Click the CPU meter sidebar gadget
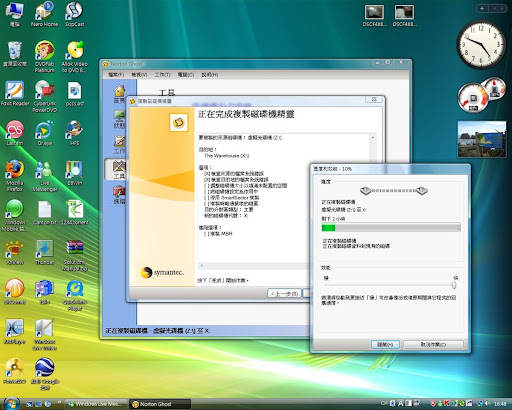The width and height of the screenshot is (512, 410). (473, 98)
